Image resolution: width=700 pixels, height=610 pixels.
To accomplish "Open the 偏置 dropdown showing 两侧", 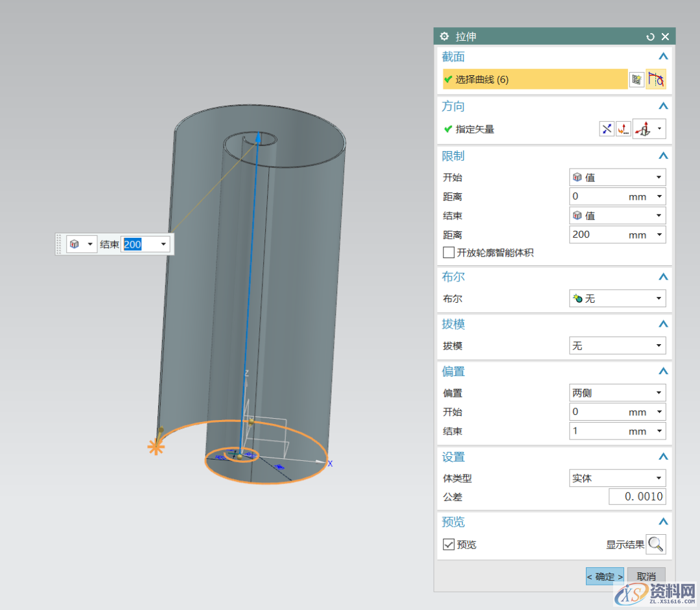I will 617,393.
